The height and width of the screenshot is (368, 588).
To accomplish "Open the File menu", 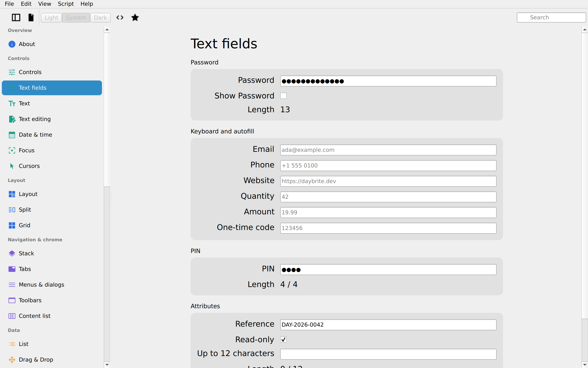I will coord(9,4).
